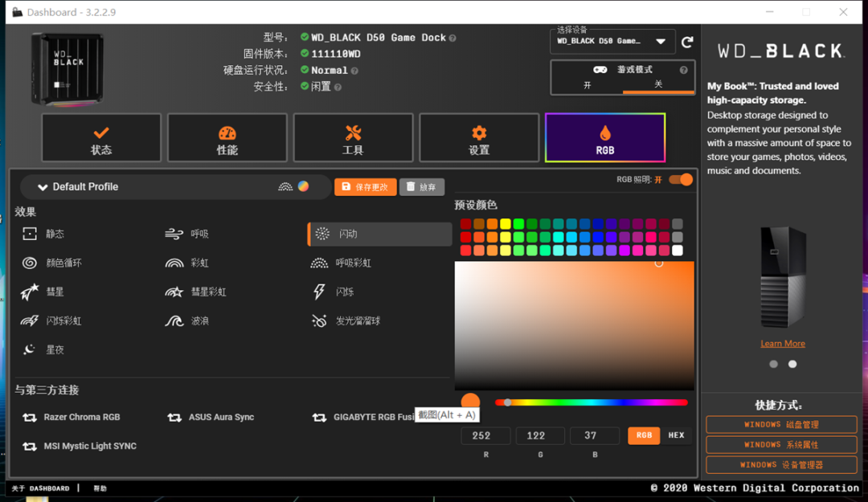
Task: Show first promo slide dot
Action: point(773,364)
